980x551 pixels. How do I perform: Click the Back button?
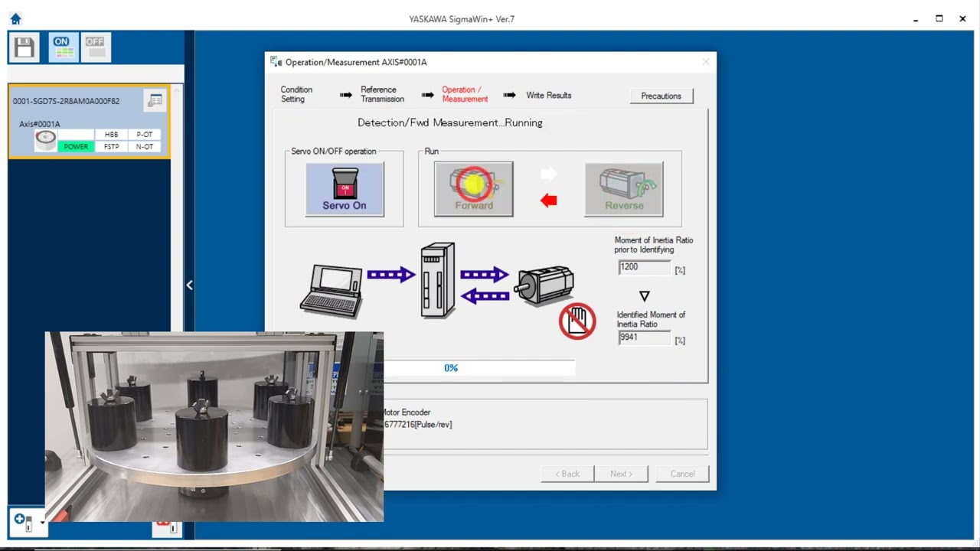pyautogui.click(x=567, y=474)
